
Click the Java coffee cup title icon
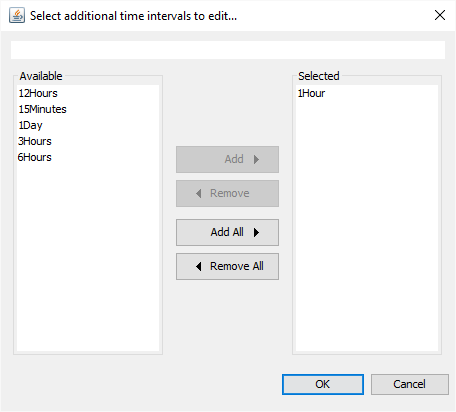coord(17,16)
